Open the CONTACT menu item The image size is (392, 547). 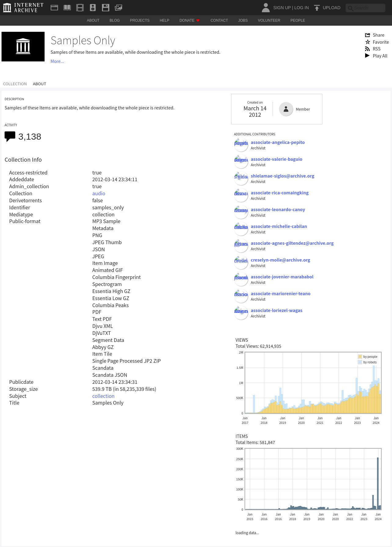tap(219, 20)
